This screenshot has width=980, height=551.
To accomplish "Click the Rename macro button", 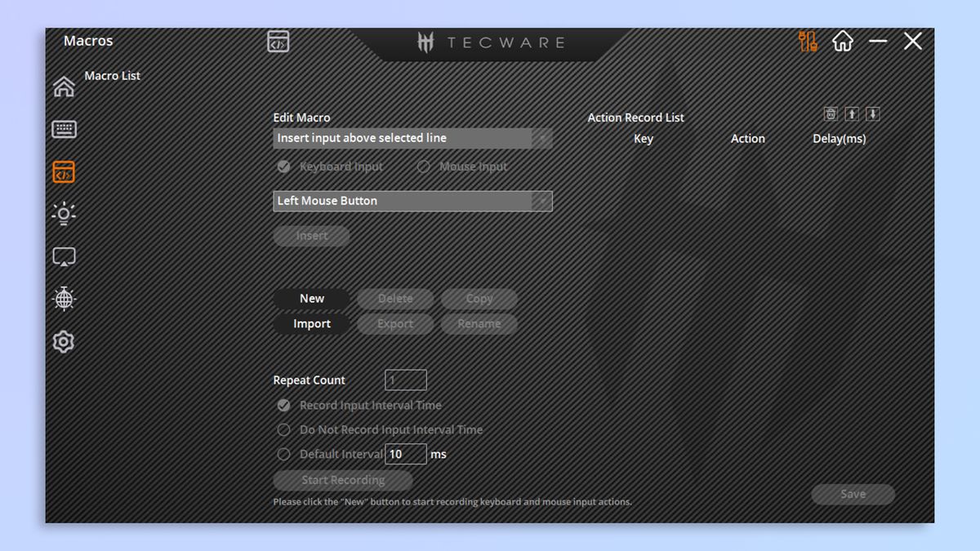I will click(479, 324).
